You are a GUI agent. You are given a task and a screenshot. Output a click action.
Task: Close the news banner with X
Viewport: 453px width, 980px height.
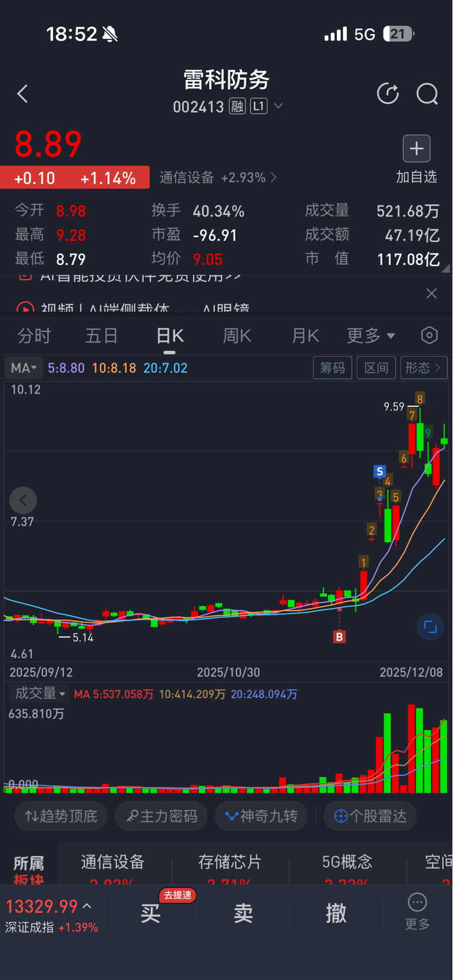coord(431,293)
